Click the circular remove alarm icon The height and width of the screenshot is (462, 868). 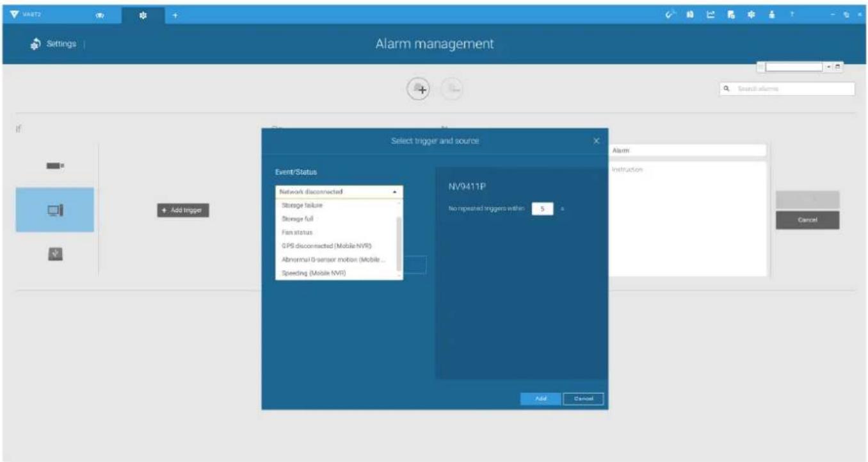point(452,90)
